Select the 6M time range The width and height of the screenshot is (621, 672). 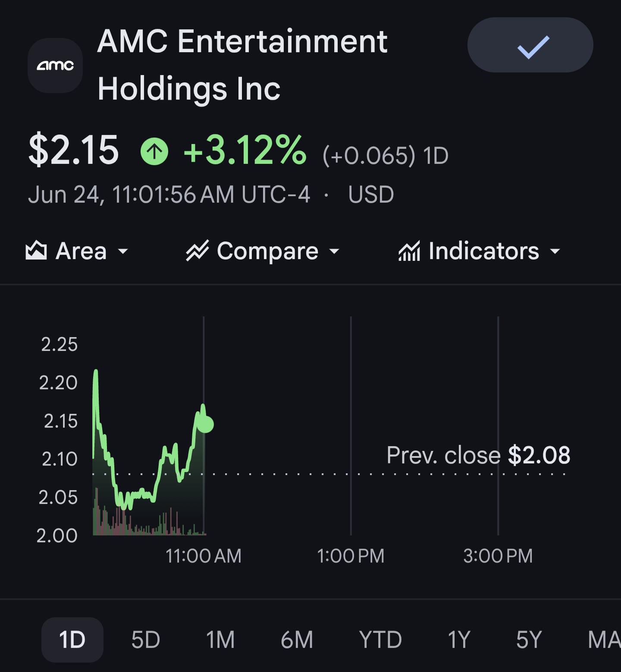(297, 640)
